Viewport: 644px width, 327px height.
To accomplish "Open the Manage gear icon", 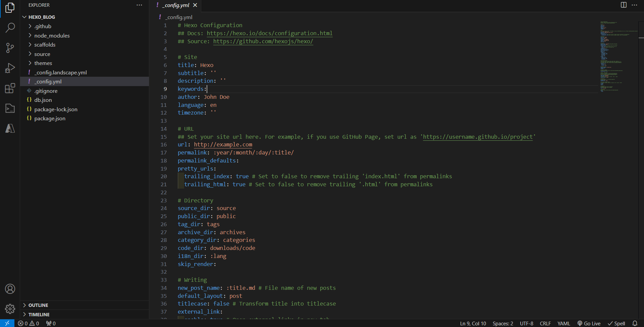I will click(10, 309).
